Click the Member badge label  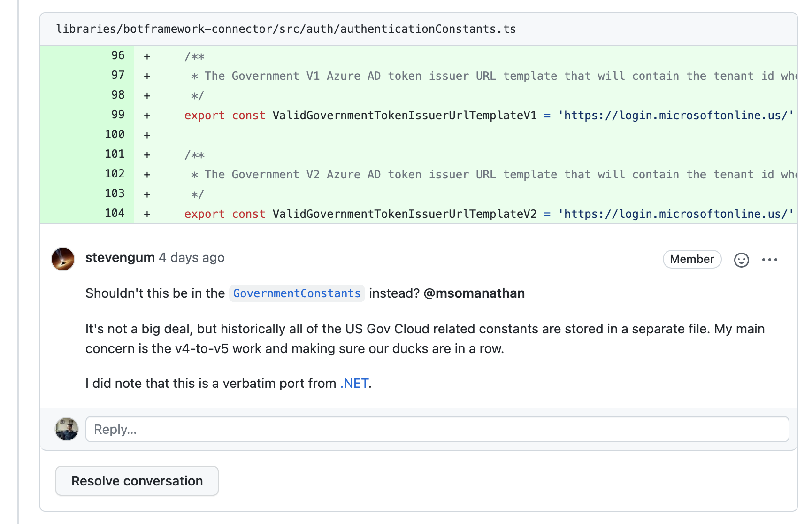[x=692, y=259]
